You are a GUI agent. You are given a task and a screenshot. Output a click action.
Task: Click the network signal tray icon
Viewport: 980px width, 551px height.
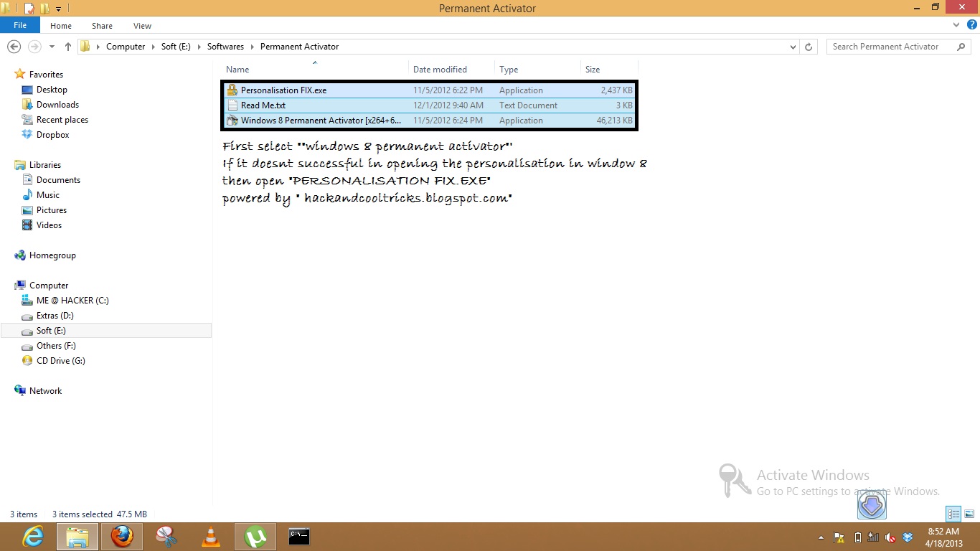(873, 537)
